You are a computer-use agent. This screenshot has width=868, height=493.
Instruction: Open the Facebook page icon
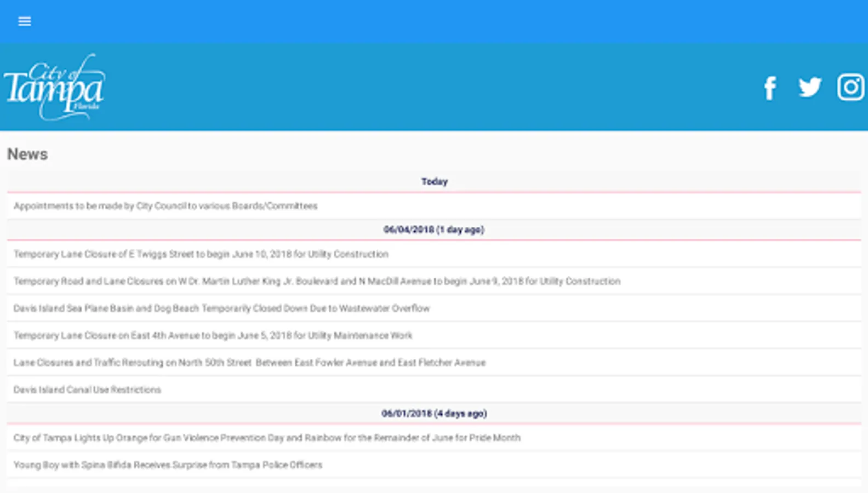(x=770, y=88)
